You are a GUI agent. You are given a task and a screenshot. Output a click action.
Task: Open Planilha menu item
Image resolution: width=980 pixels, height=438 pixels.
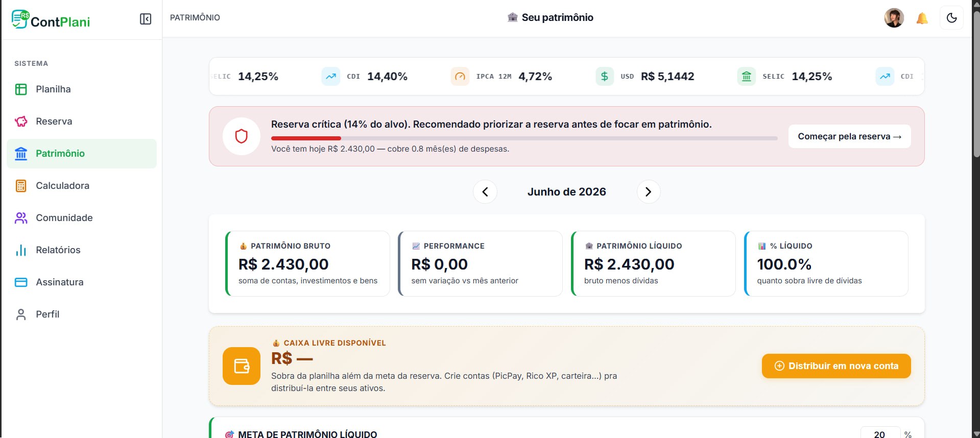[x=82, y=89]
